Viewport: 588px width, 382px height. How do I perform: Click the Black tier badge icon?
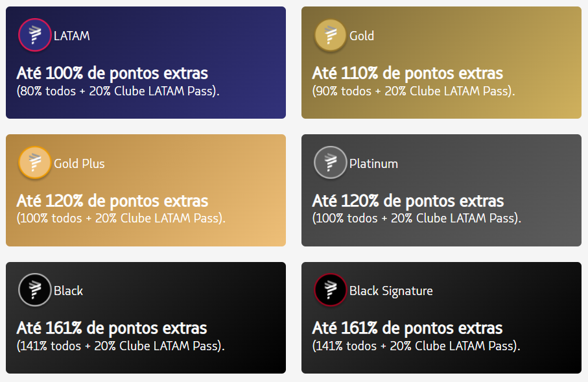34,290
